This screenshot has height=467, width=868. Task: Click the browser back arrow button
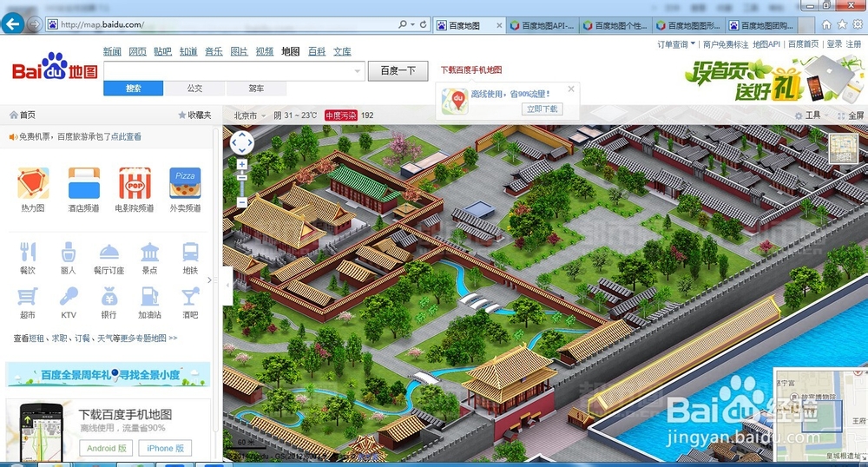tap(13, 23)
